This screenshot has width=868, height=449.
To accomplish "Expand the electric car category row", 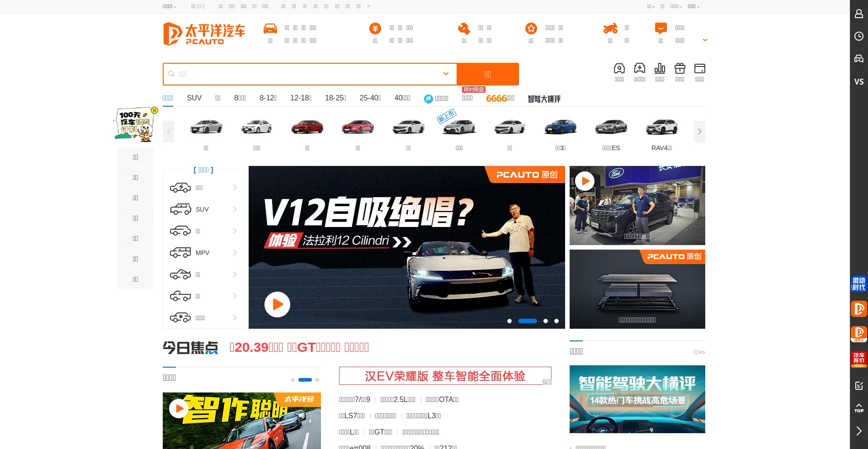I will tap(203, 188).
